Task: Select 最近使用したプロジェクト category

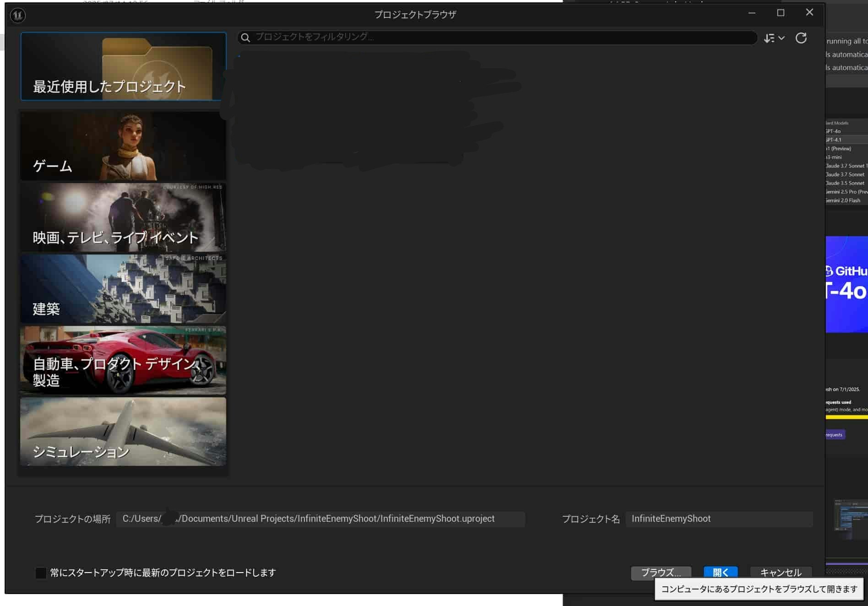Action: [x=123, y=66]
